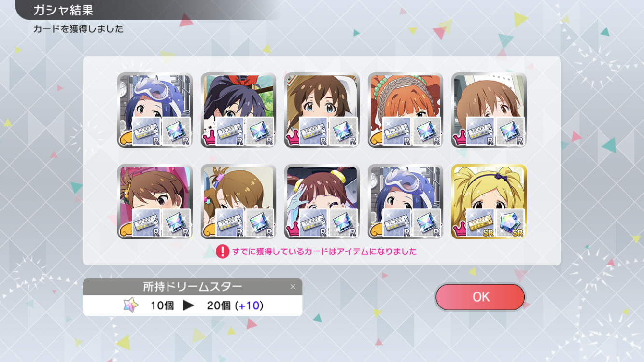Tap the Dream Star rainbow star icon
644x362 pixels.
pos(130,305)
